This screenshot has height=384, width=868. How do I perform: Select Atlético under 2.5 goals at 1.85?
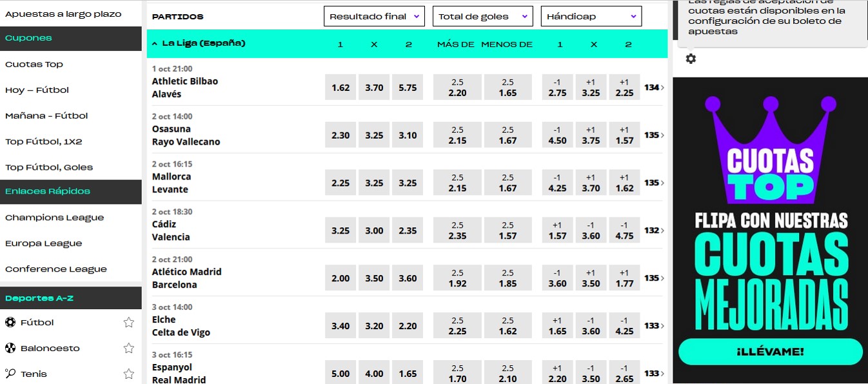coord(508,278)
